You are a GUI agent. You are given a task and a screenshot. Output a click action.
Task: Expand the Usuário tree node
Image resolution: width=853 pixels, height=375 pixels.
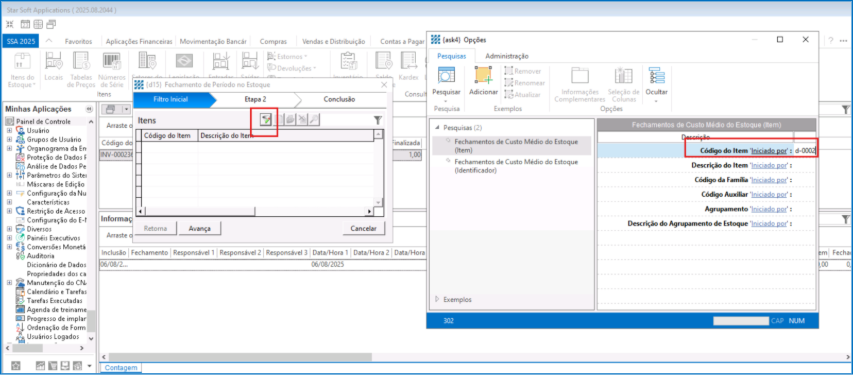click(9, 131)
